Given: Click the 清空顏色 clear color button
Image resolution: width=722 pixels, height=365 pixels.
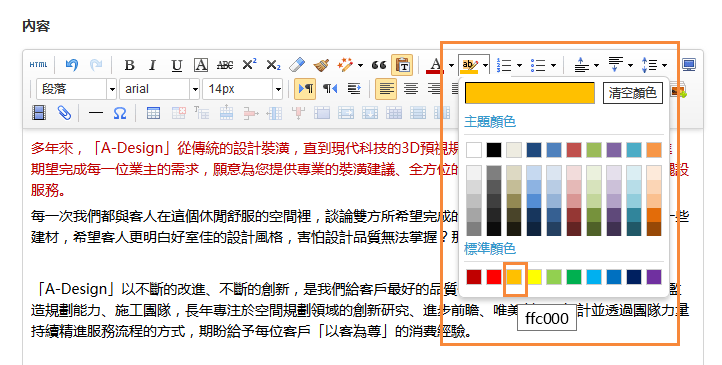Looking at the screenshot, I should click(x=632, y=93).
